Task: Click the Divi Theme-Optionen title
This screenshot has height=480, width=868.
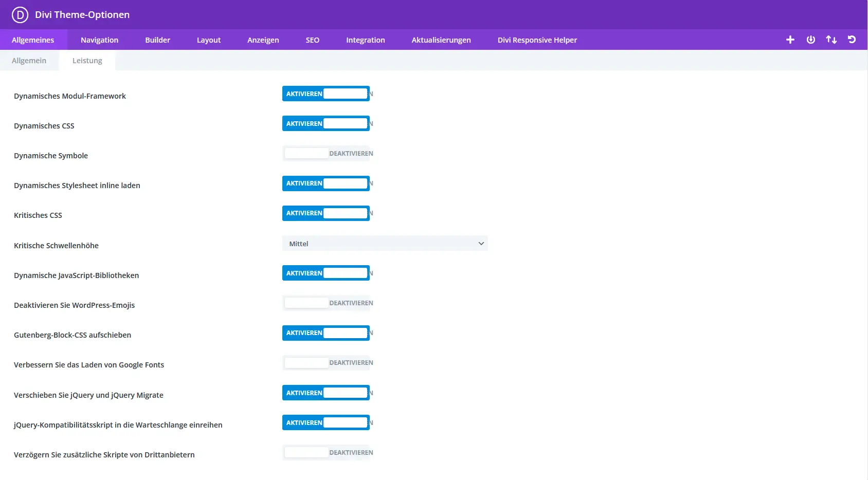Action: pyautogui.click(x=82, y=14)
